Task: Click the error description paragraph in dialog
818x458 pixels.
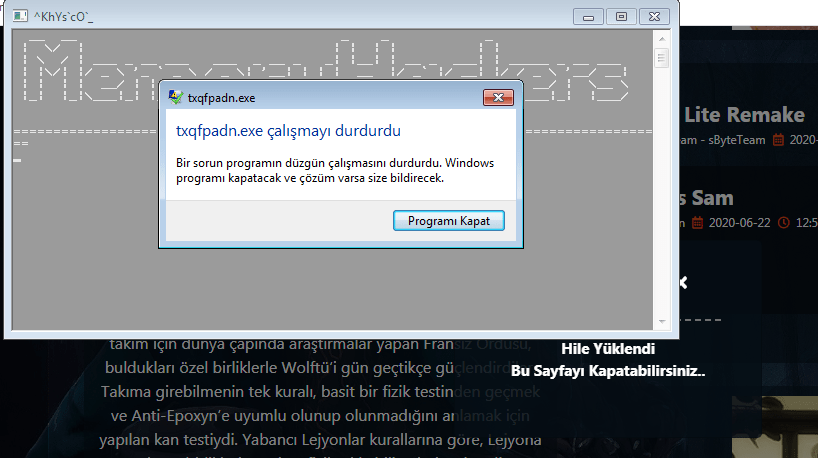Action: tap(335, 171)
